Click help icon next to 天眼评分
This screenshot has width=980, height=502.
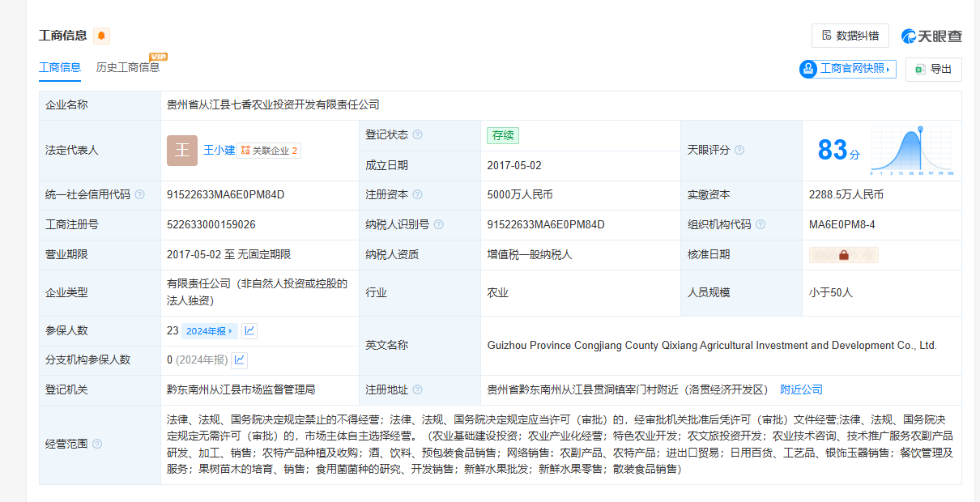739,150
